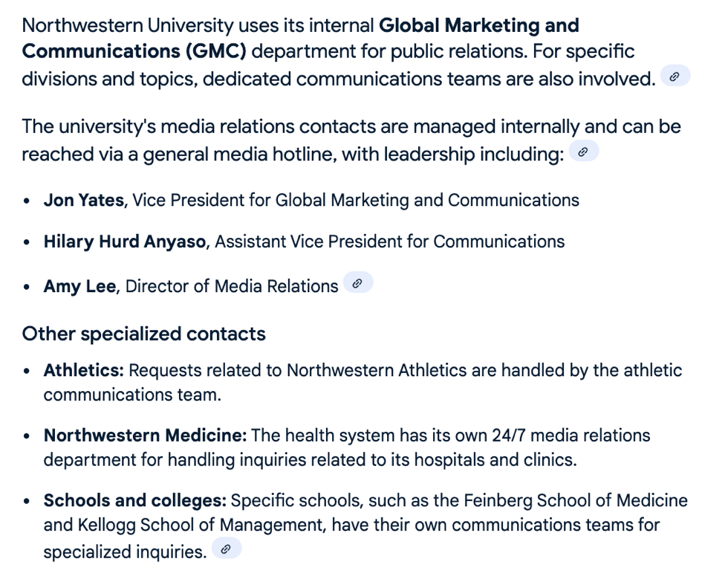
Task: Select the bold "Northwestern Medicine:" label
Action: (145, 436)
